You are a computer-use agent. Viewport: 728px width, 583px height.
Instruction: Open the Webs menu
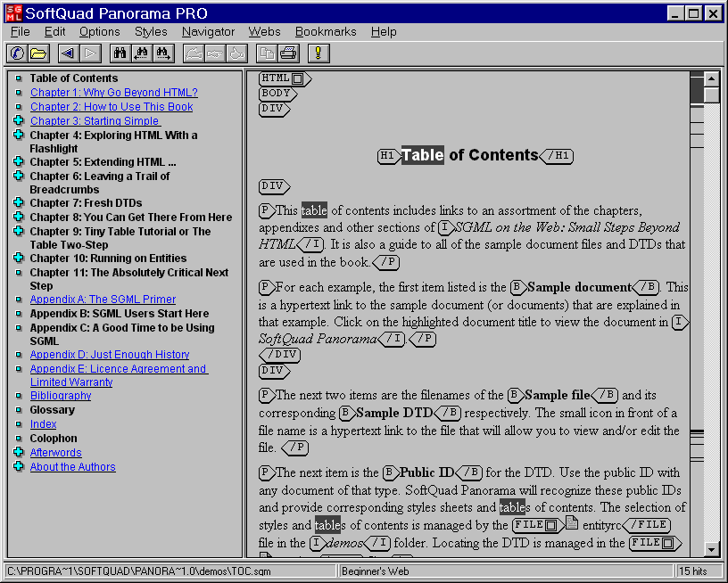tap(264, 31)
